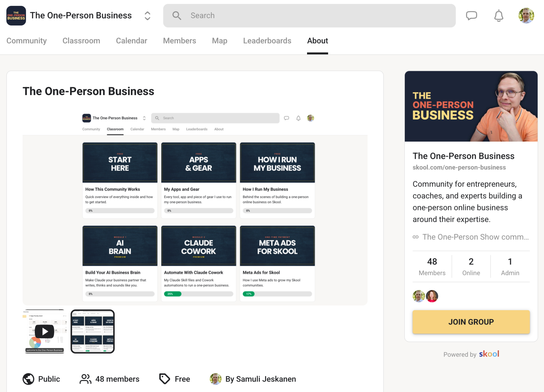Go to the Calendar tab
Viewport: 544px width, 392px height.
pos(131,41)
